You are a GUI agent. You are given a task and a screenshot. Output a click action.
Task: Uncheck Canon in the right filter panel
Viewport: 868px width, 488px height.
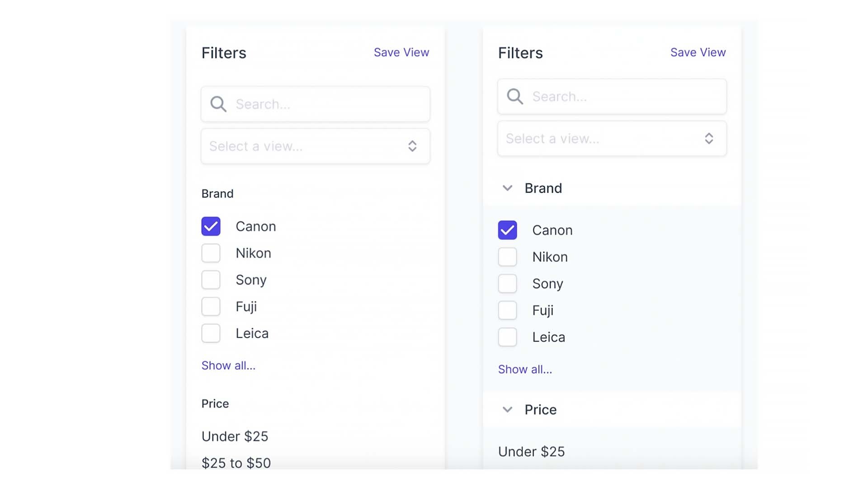point(507,230)
